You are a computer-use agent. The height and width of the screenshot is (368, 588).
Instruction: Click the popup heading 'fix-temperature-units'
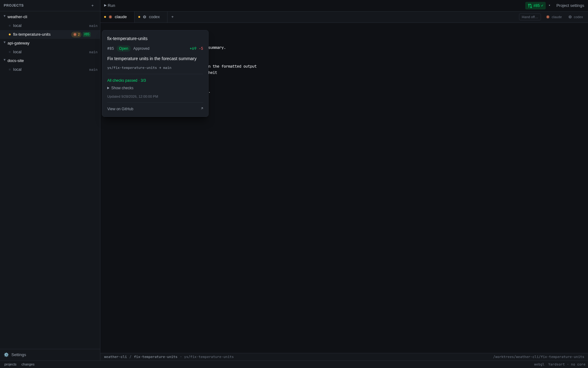click(x=127, y=39)
